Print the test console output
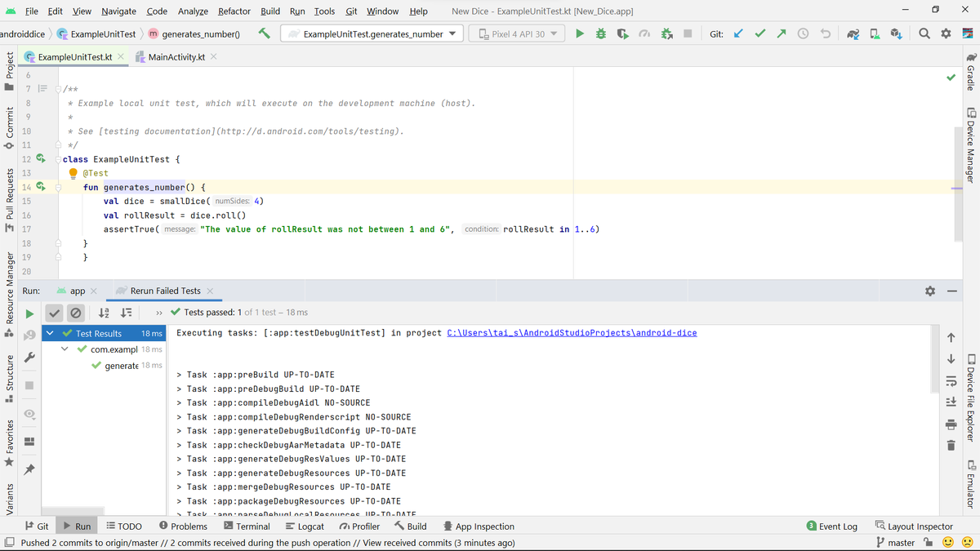Image resolution: width=980 pixels, height=551 pixels. click(x=951, y=424)
